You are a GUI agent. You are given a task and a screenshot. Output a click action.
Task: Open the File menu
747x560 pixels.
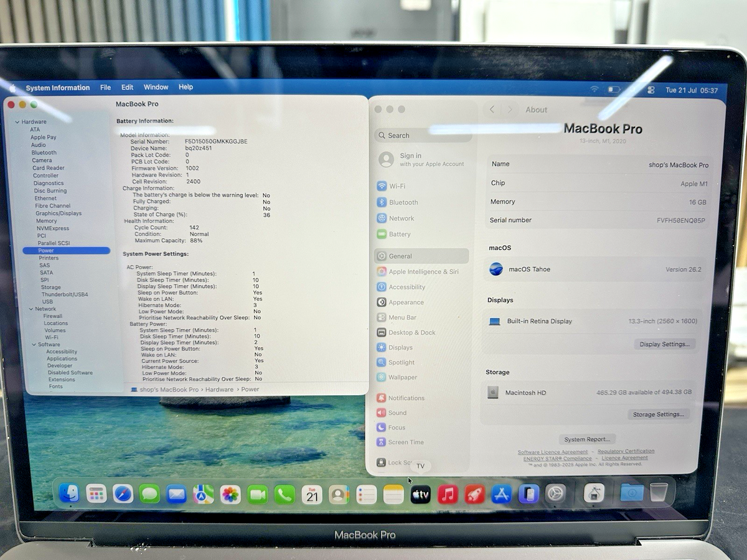click(106, 88)
